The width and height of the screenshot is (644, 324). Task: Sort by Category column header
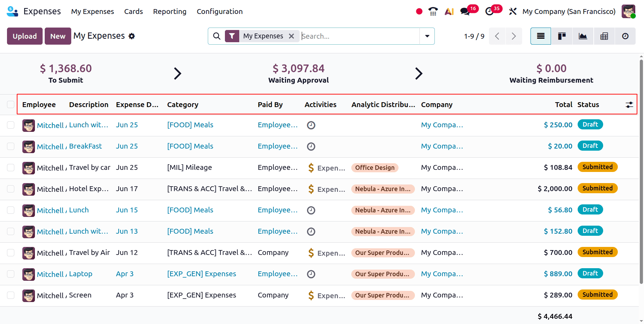(183, 105)
